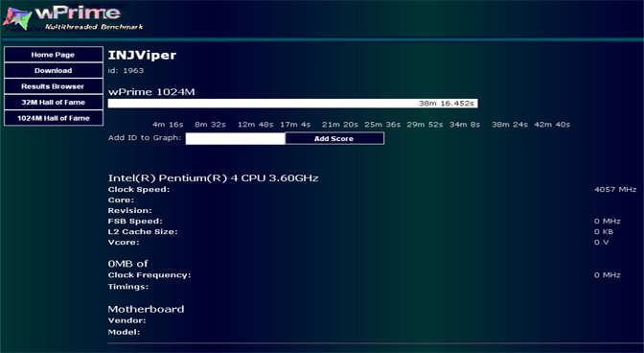
Task: Click the 17m 4s axis label
Action: click(295, 125)
